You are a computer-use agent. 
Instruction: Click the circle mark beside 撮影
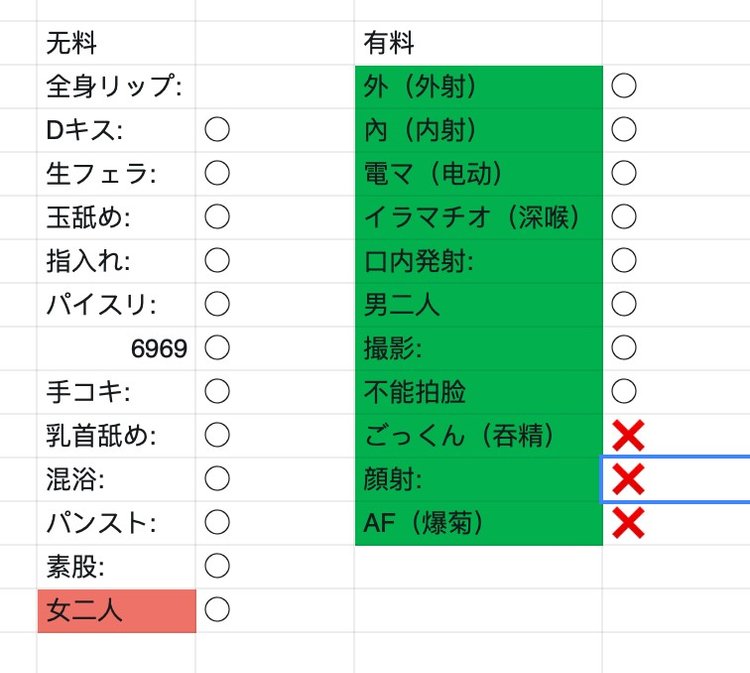pyautogui.click(x=624, y=348)
